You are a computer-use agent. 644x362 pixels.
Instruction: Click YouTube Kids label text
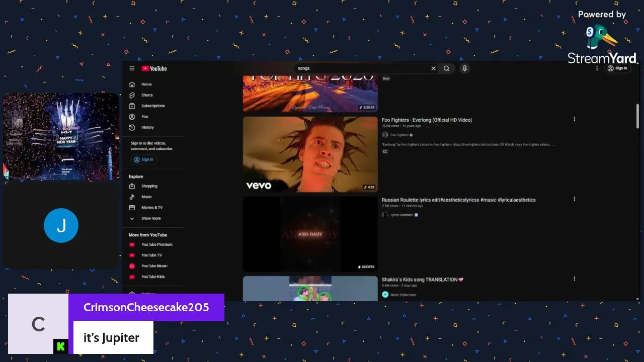click(x=153, y=277)
